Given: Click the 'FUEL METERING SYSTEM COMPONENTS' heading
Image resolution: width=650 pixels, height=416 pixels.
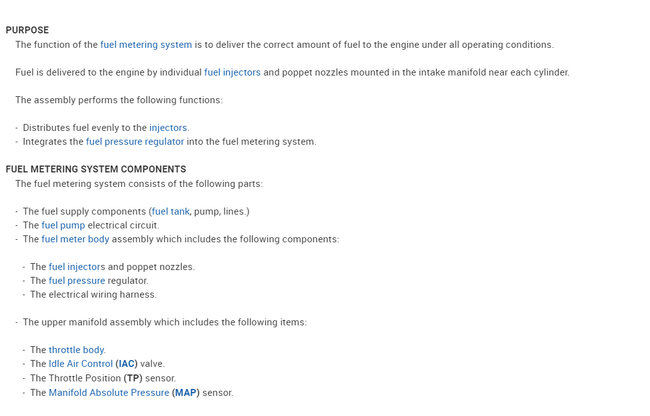Looking at the screenshot, I should click(96, 170).
